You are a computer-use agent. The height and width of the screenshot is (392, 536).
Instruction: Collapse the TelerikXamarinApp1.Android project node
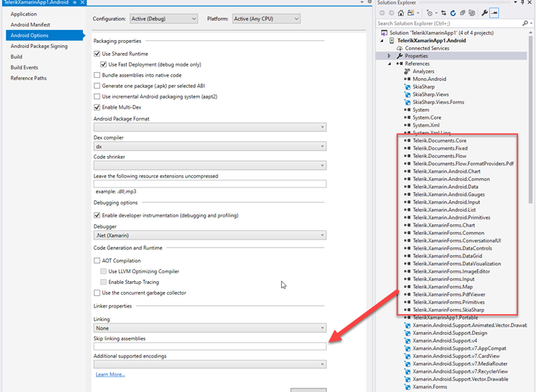382,41
